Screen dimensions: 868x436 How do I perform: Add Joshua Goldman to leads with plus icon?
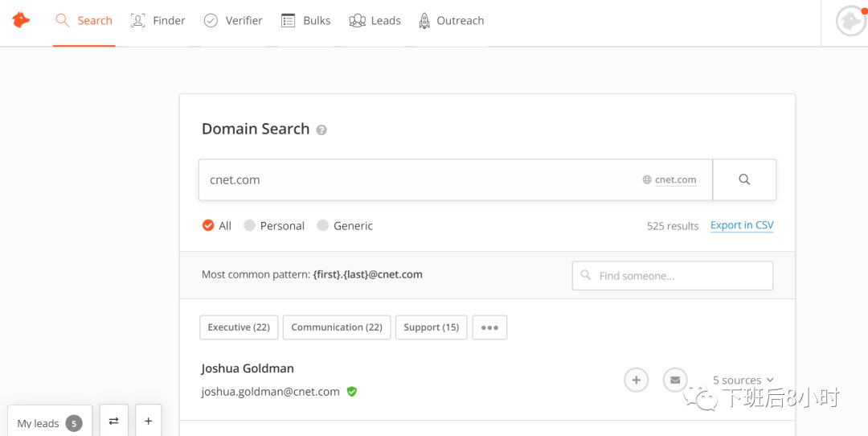(636, 380)
